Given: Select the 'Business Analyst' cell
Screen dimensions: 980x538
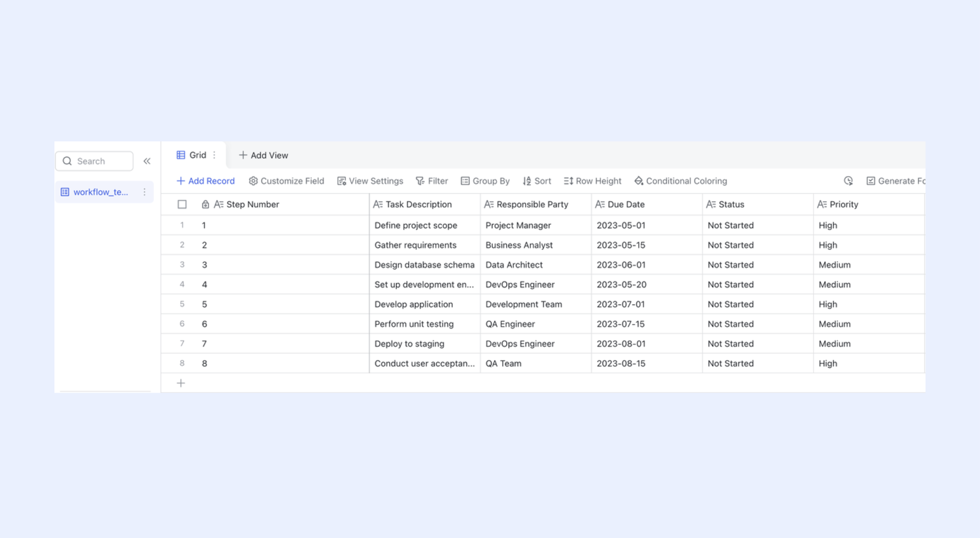Looking at the screenshot, I should tap(536, 245).
